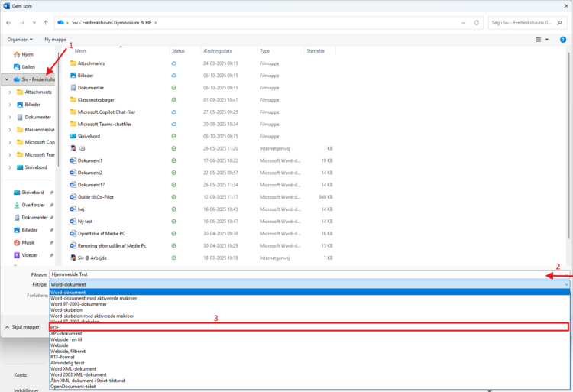Open Galleri in the navigation pane
Screen dimensions: 573x392
(28, 66)
